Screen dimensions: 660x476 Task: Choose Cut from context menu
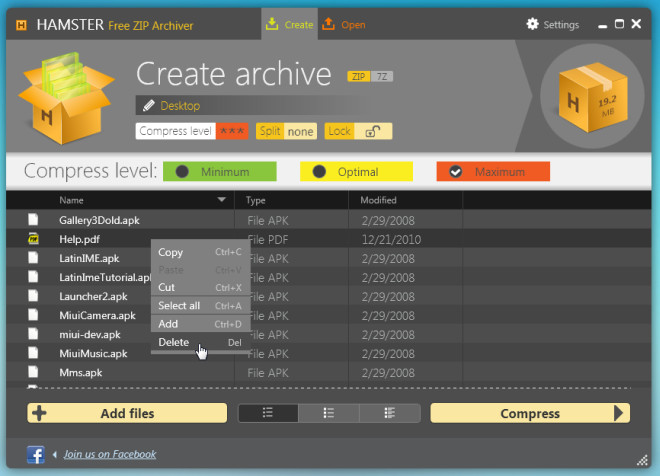point(200,287)
